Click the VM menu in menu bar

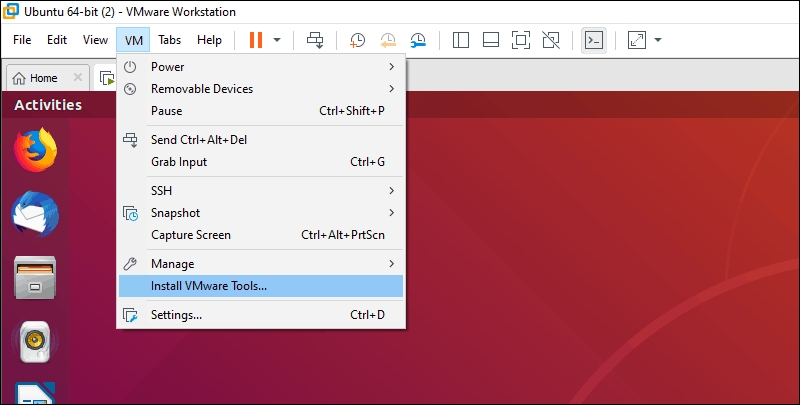(133, 40)
